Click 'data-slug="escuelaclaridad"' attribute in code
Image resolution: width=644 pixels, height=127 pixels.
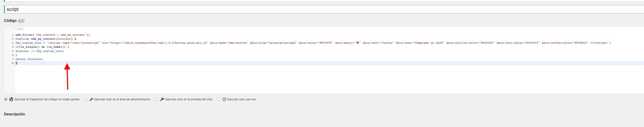click(x=273, y=43)
